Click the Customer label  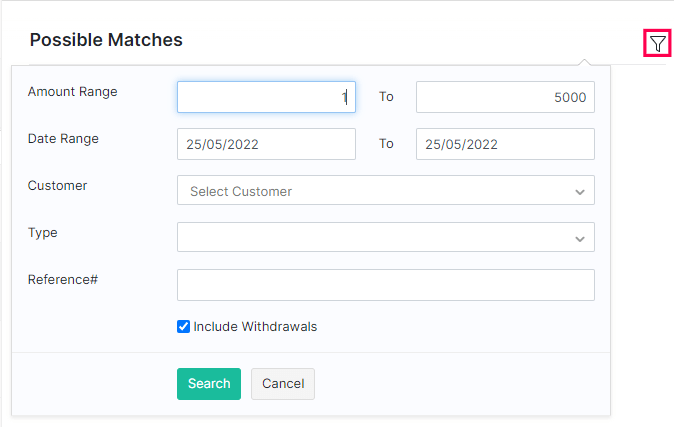pyautogui.click(x=57, y=186)
